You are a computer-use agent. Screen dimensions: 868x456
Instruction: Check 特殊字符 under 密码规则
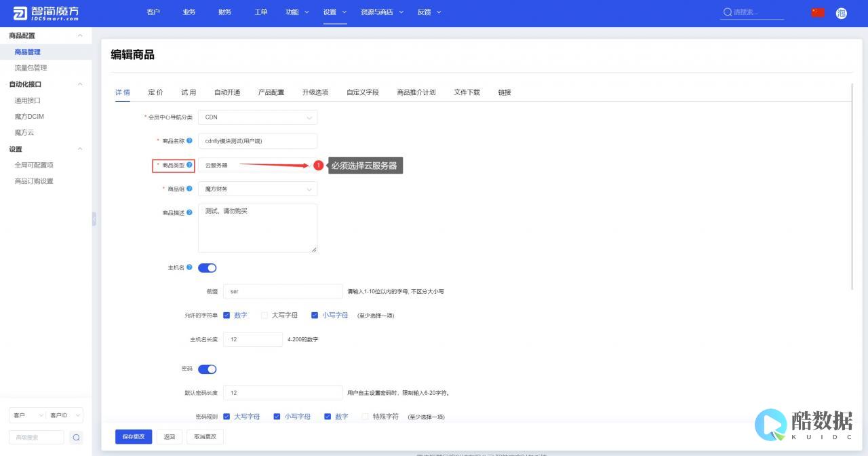[x=366, y=416]
